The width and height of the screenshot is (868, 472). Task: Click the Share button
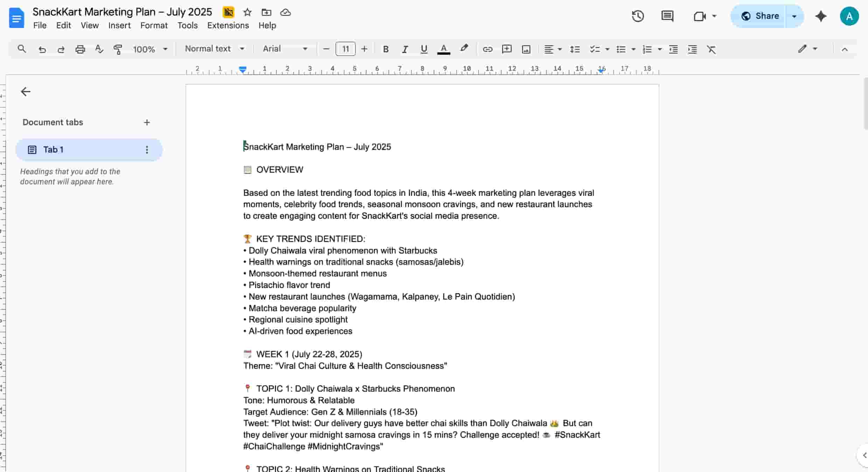click(759, 16)
